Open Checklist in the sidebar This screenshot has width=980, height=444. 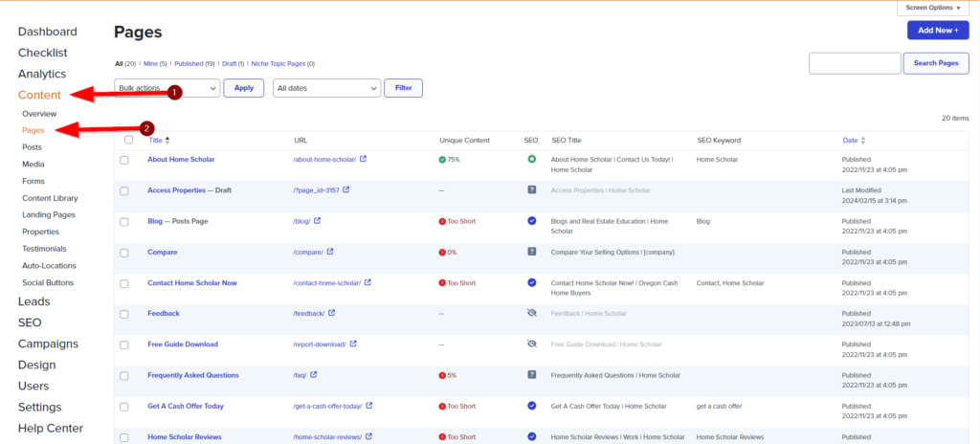[42, 54]
